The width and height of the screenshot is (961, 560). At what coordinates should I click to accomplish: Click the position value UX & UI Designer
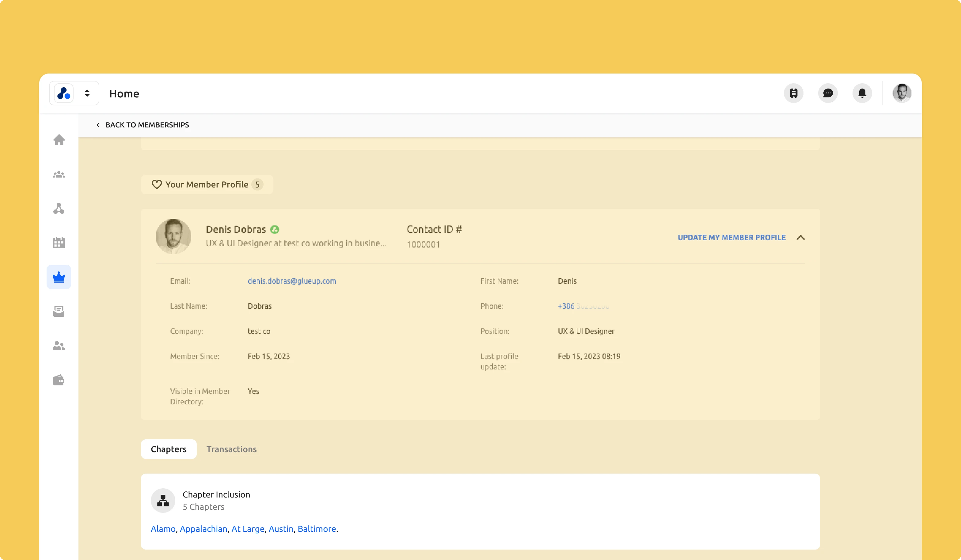coord(586,331)
